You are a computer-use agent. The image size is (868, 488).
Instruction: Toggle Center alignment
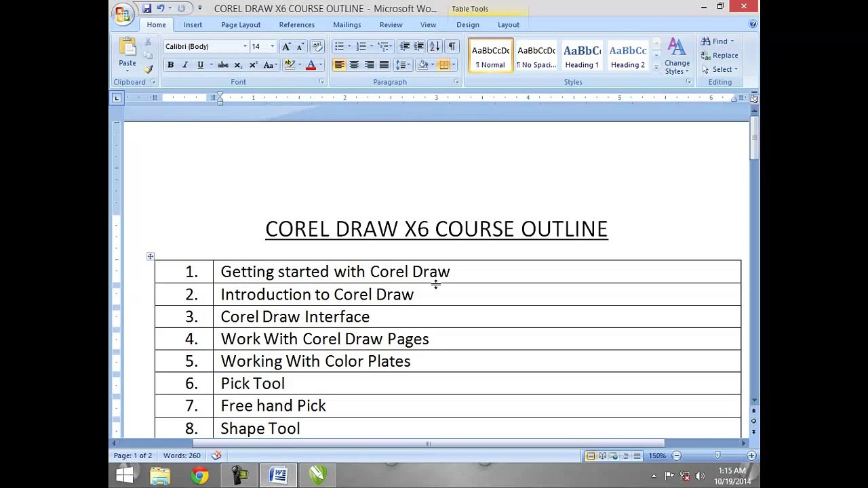pos(354,65)
